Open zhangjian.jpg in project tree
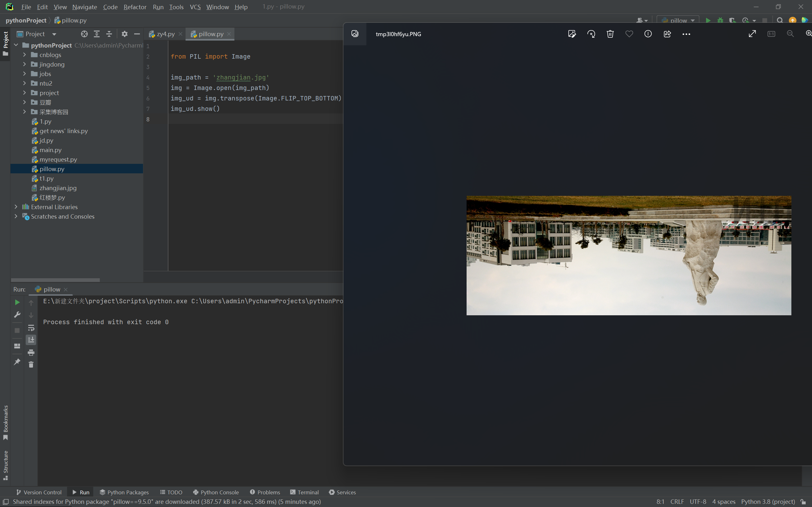Screen dimensions: 812x507 click(58, 188)
